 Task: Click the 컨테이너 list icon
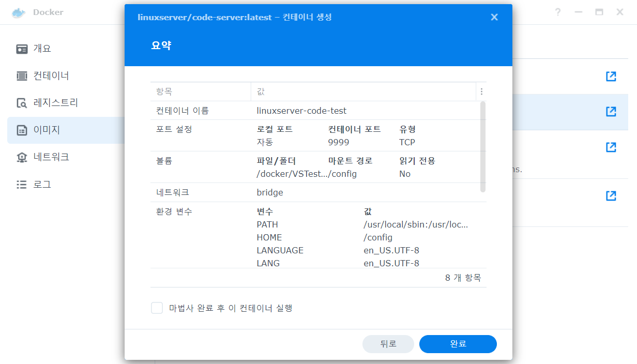pyautogui.click(x=22, y=76)
